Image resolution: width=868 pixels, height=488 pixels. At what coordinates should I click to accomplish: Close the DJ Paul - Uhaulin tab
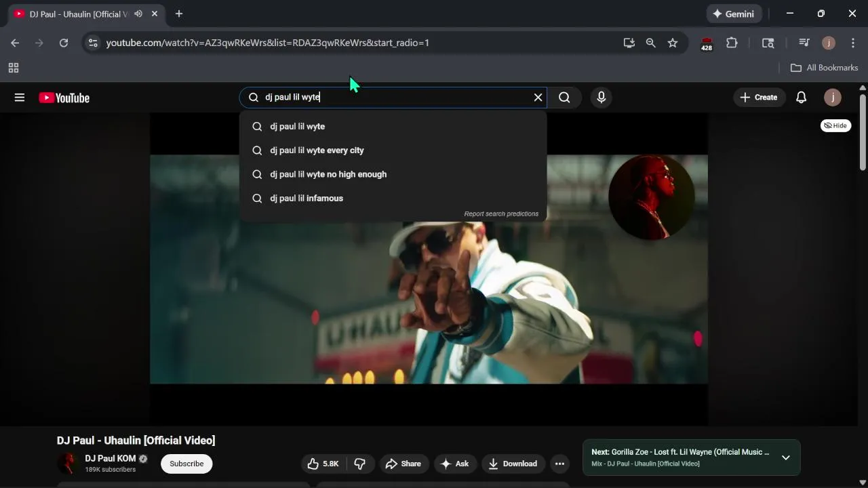pyautogui.click(x=155, y=14)
